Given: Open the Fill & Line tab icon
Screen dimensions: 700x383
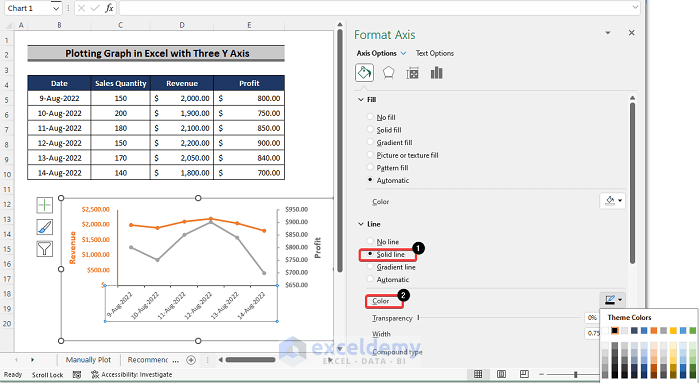Looking at the screenshot, I should tap(364, 73).
